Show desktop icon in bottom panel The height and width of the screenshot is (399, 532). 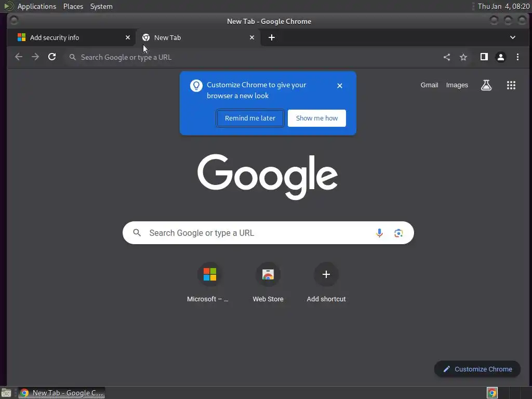click(6, 393)
